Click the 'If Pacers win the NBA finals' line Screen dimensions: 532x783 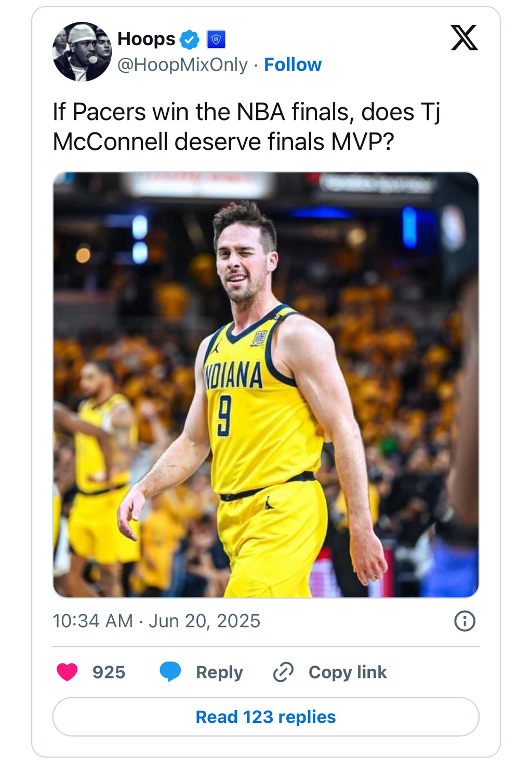point(246,112)
